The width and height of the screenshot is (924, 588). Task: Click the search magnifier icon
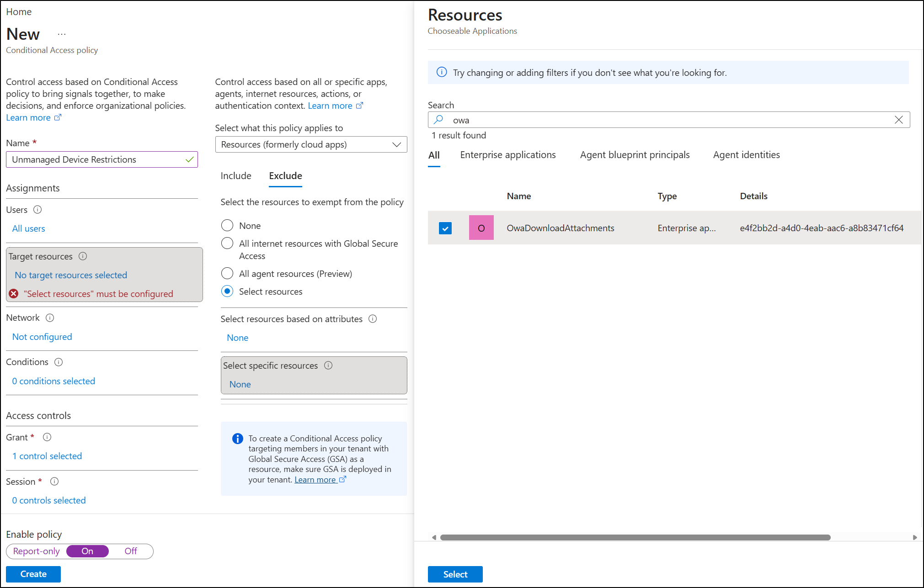pyautogui.click(x=438, y=120)
